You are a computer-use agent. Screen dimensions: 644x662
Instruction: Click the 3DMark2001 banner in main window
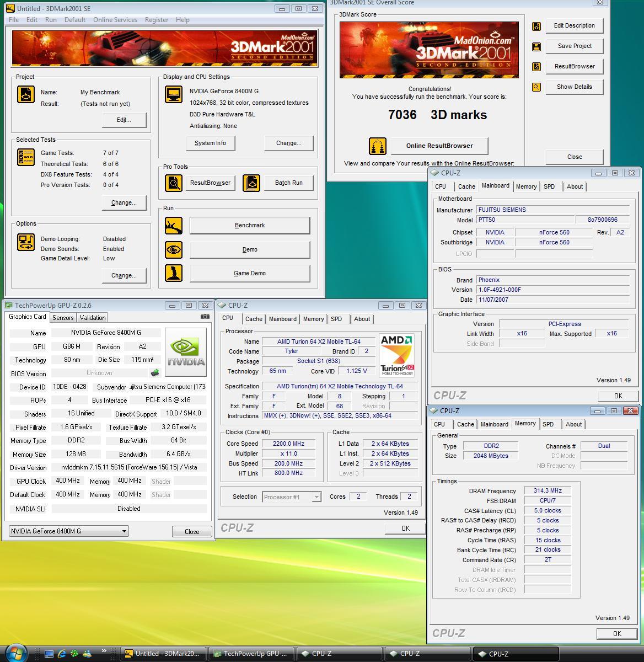pos(164,48)
